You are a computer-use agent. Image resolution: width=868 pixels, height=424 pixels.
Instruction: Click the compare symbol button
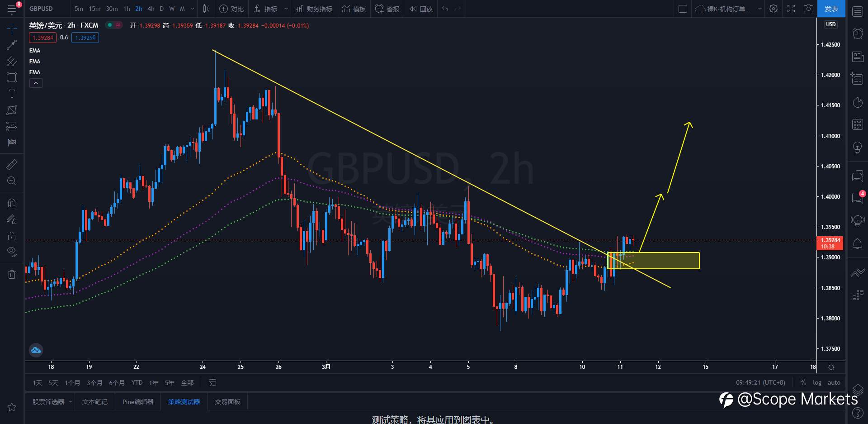[231, 9]
